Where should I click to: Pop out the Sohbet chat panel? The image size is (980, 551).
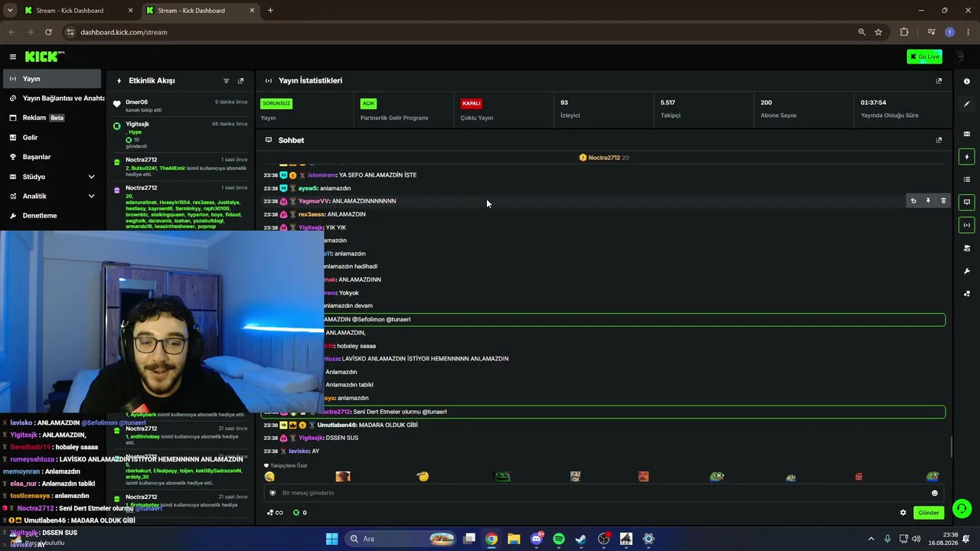click(x=939, y=140)
